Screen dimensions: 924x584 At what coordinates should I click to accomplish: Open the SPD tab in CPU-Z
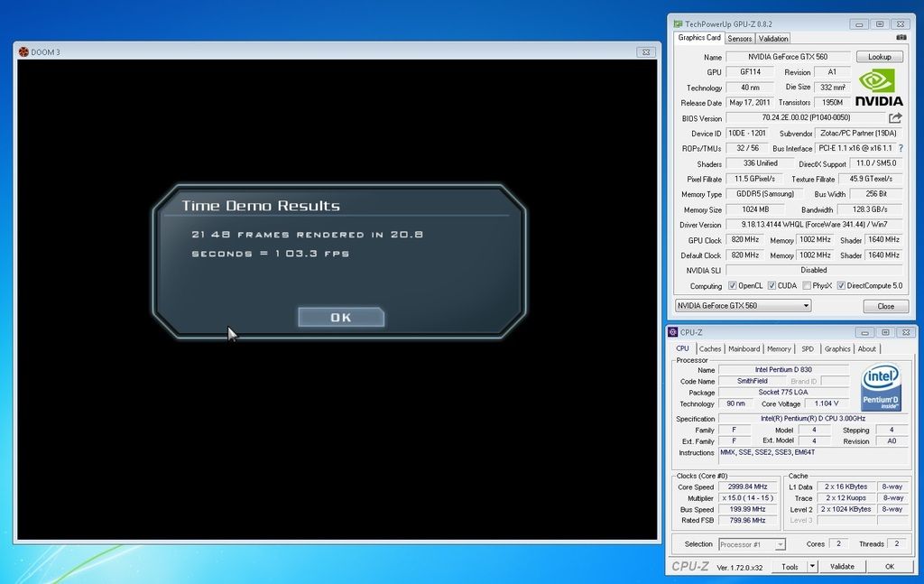(x=808, y=349)
